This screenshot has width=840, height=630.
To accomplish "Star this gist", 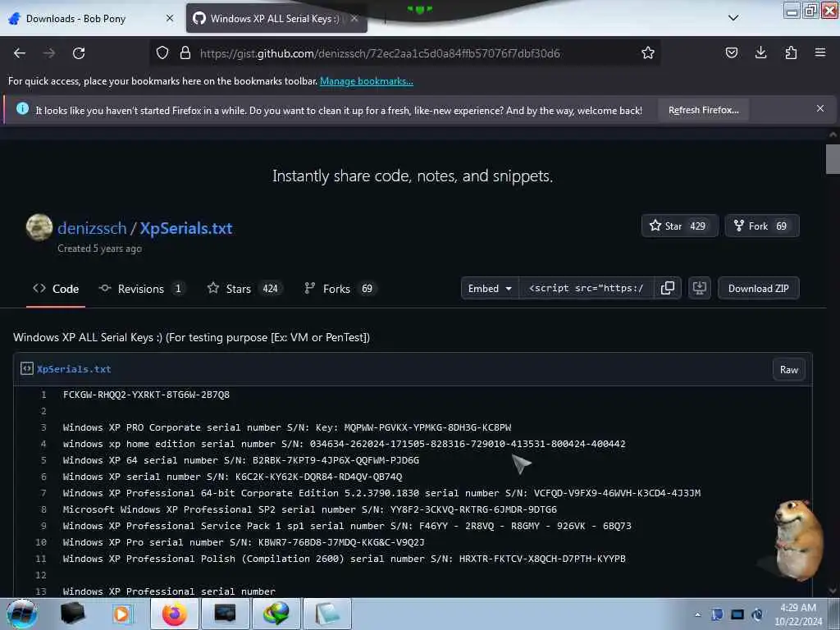I will tap(679, 226).
